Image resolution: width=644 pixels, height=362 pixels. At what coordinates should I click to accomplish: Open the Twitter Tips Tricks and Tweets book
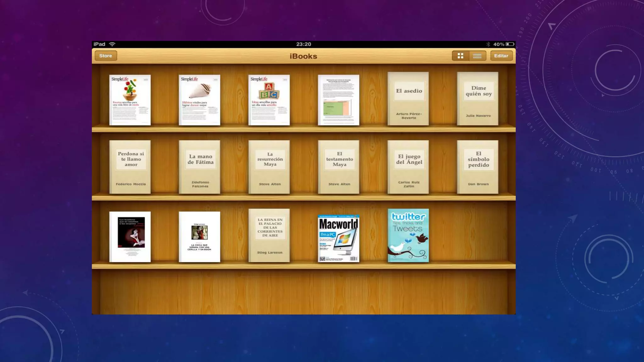coord(408,235)
